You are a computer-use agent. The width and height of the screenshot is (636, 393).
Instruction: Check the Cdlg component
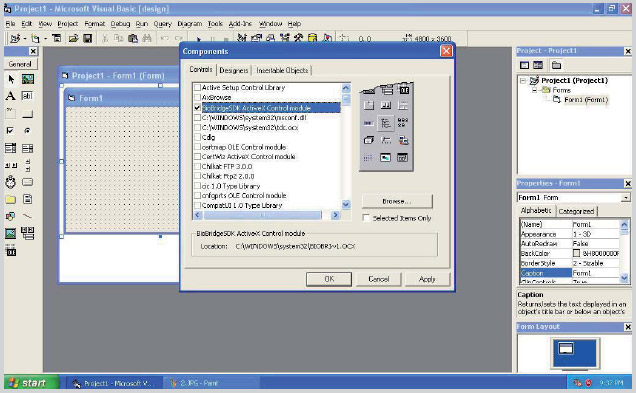pyautogui.click(x=198, y=137)
